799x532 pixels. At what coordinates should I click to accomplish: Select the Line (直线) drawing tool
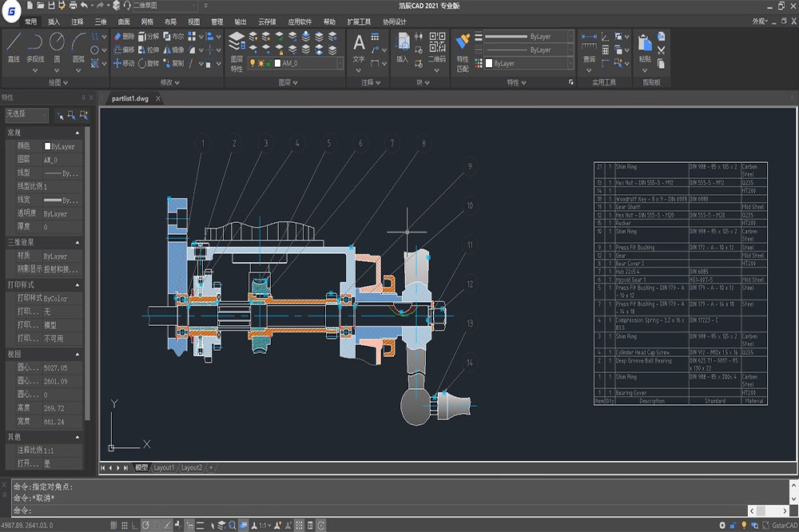(14, 47)
